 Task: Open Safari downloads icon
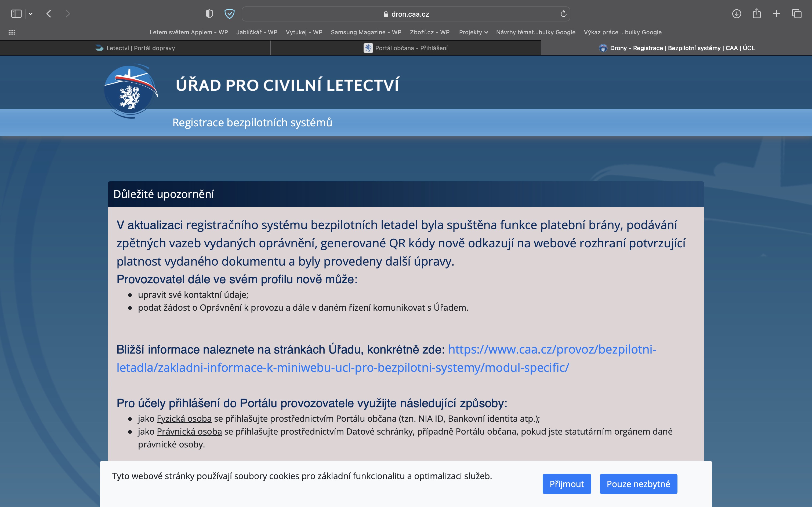coord(737,14)
